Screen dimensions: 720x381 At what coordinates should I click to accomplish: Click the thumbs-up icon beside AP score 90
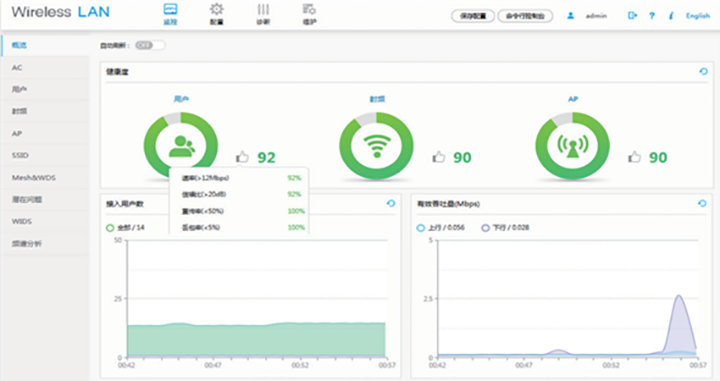634,157
